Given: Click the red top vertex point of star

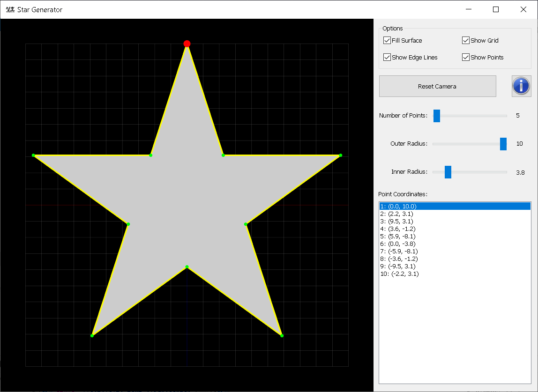Looking at the screenshot, I should (x=187, y=44).
